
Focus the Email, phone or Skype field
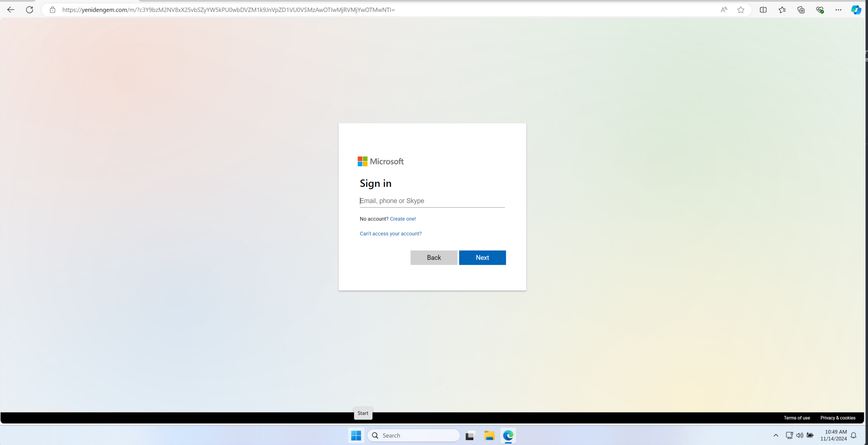click(432, 201)
